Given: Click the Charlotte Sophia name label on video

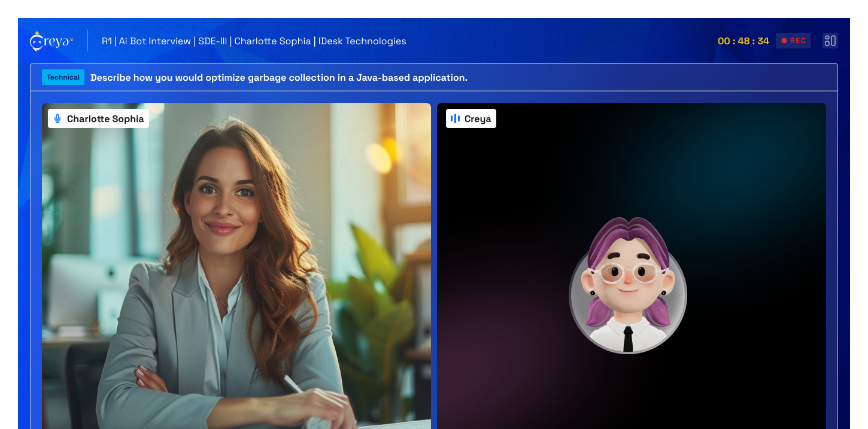Looking at the screenshot, I should click(105, 118).
